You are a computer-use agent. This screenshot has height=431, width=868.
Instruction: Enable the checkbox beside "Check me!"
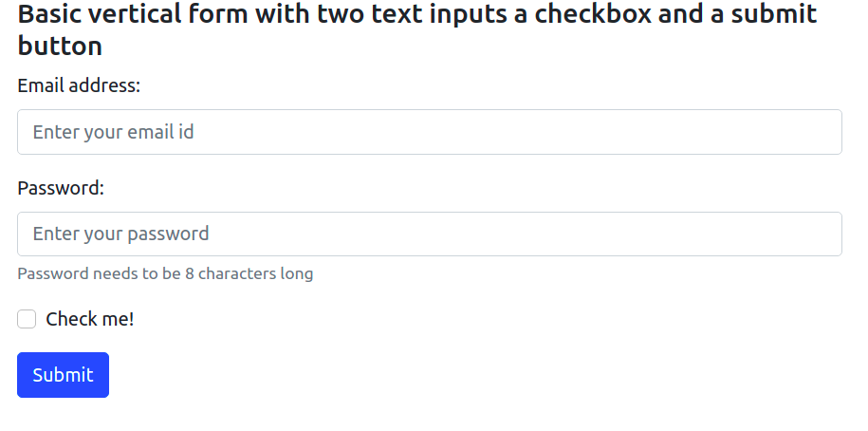coord(27,319)
